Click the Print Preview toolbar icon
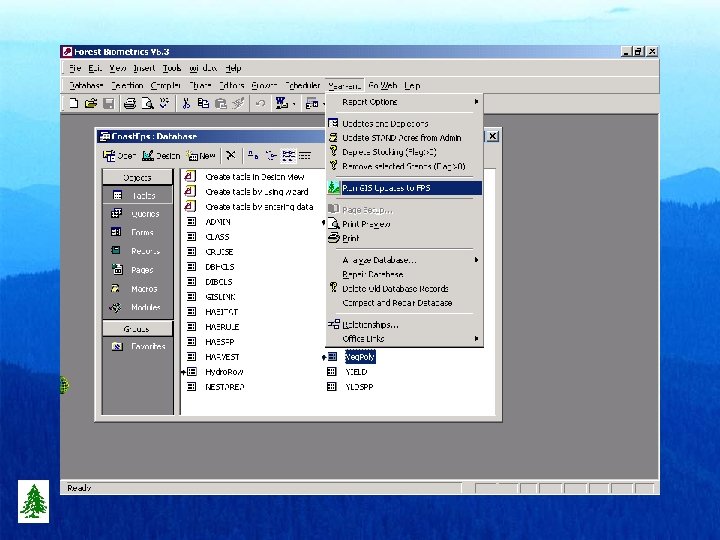Screen dimensions: 720x540 tap(147, 103)
